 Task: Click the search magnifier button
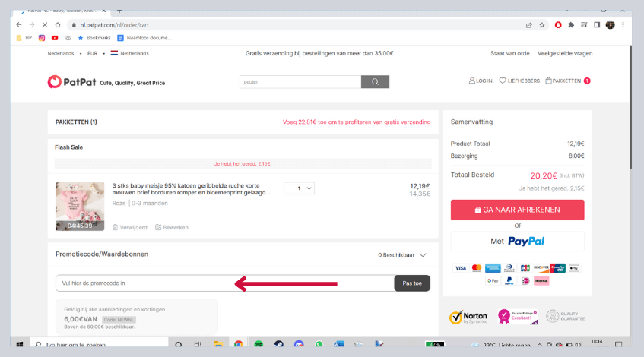375,82
